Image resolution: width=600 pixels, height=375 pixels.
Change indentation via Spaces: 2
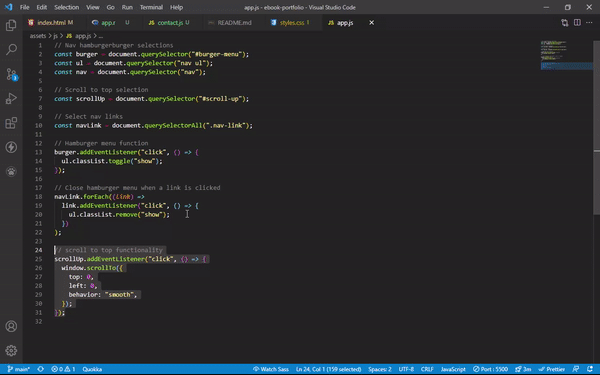[380, 369]
